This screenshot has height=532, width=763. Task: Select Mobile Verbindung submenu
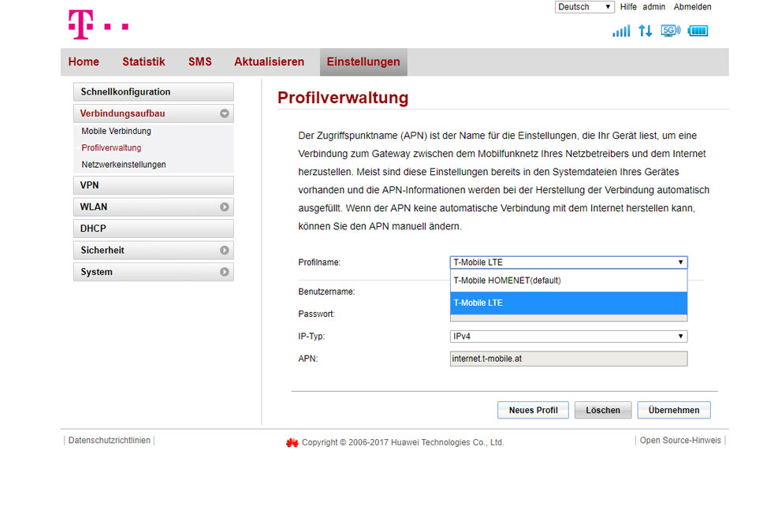(x=117, y=131)
